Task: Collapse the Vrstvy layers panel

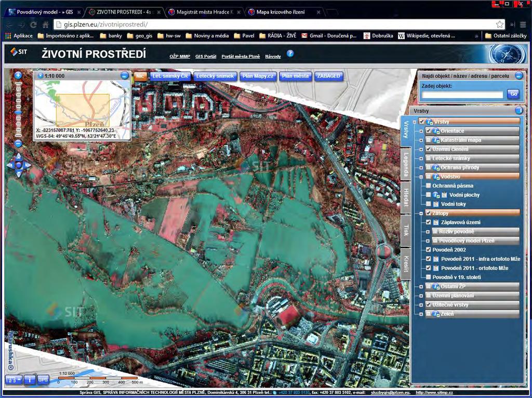Action: 518,110
